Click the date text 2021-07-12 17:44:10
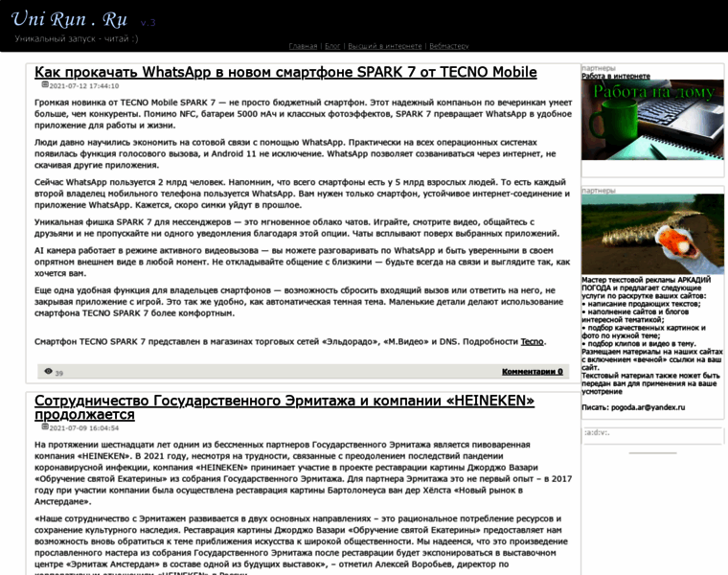Viewport: 728px width, 575px height. click(84, 86)
